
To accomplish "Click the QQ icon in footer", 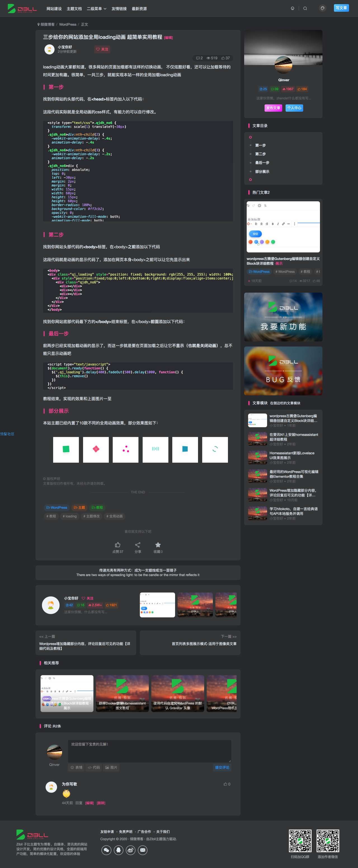I will pos(118,850).
